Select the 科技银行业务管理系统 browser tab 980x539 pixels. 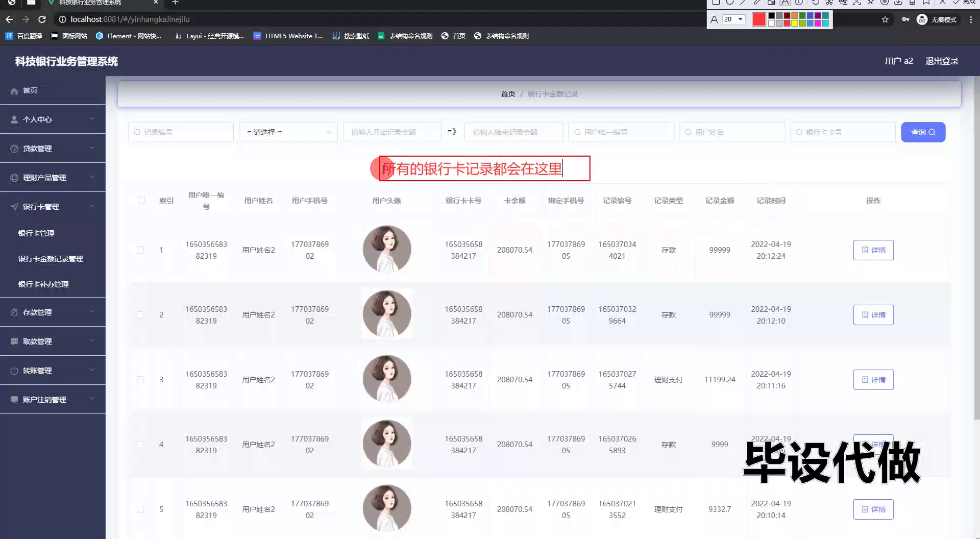102,3
